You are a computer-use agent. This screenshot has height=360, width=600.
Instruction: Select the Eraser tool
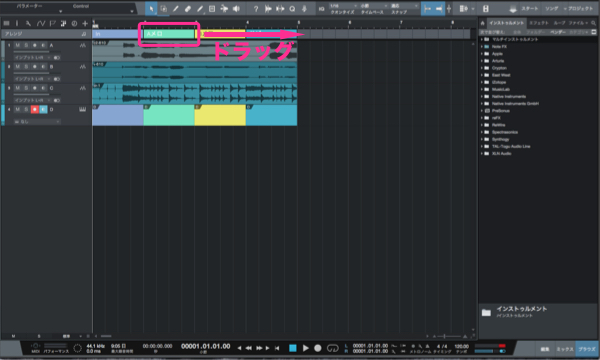(x=188, y=9)
